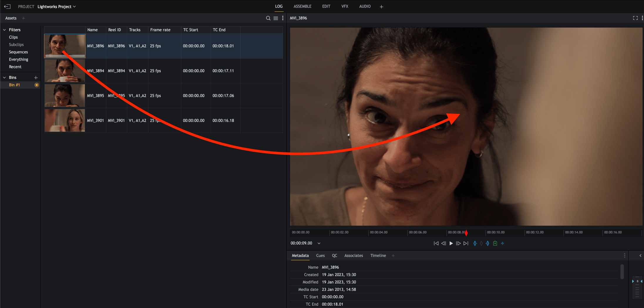Switch to the EDIT workspace tab
The height and width of the screenshot is (308, 644).
tap(326, 6)
